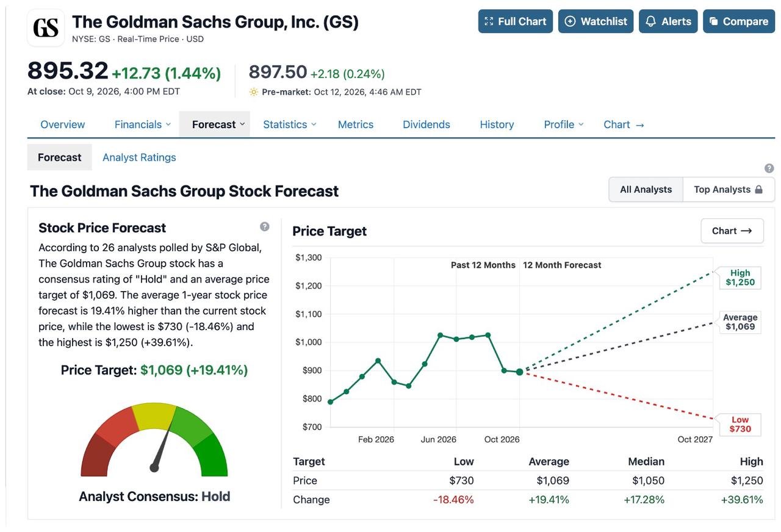The height and width of the screenshot is (532, 781).
Task: Click the help icon beside Stock Price Forecast
Action: pos(265,227)
